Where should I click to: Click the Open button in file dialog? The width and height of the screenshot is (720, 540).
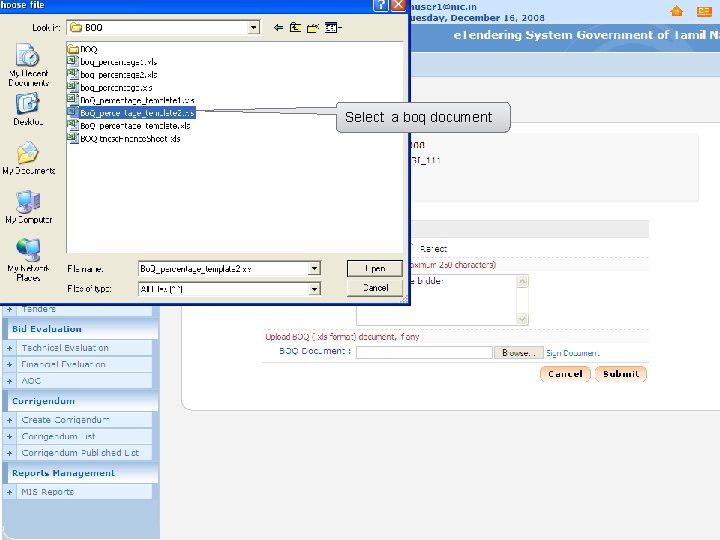click(x=375, y=268)
